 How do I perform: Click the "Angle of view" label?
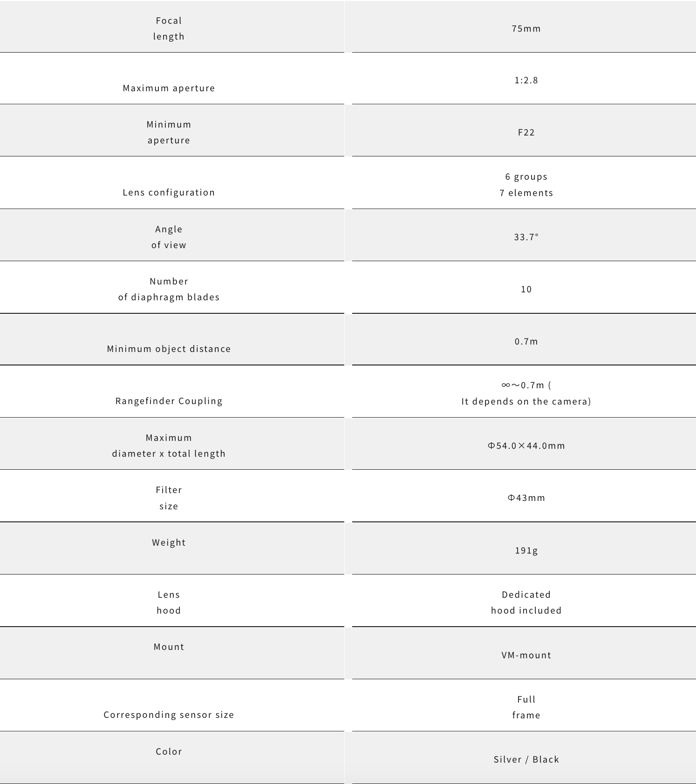click(169, 237)
